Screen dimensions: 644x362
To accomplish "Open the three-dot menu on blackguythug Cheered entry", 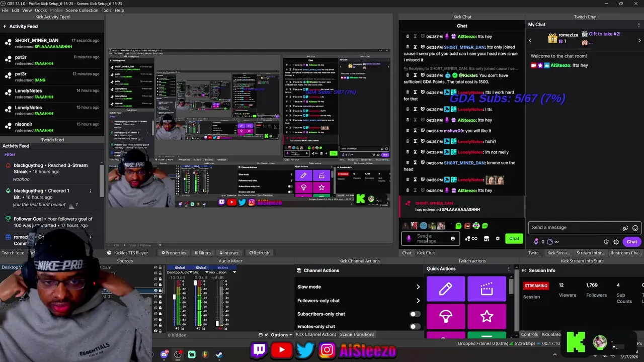I will click(90, 191).
